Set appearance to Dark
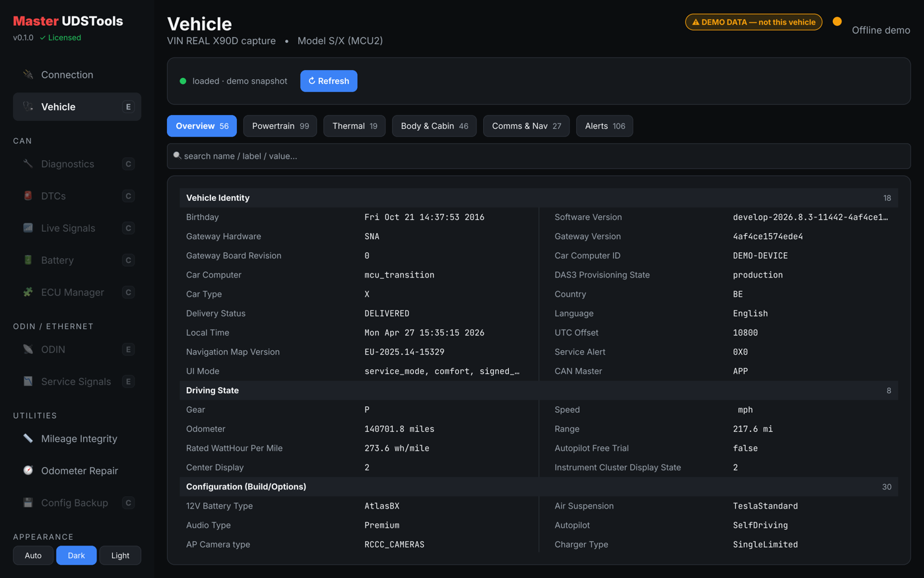The width and height of the screenshot is (924, 578). pos(77,556)
